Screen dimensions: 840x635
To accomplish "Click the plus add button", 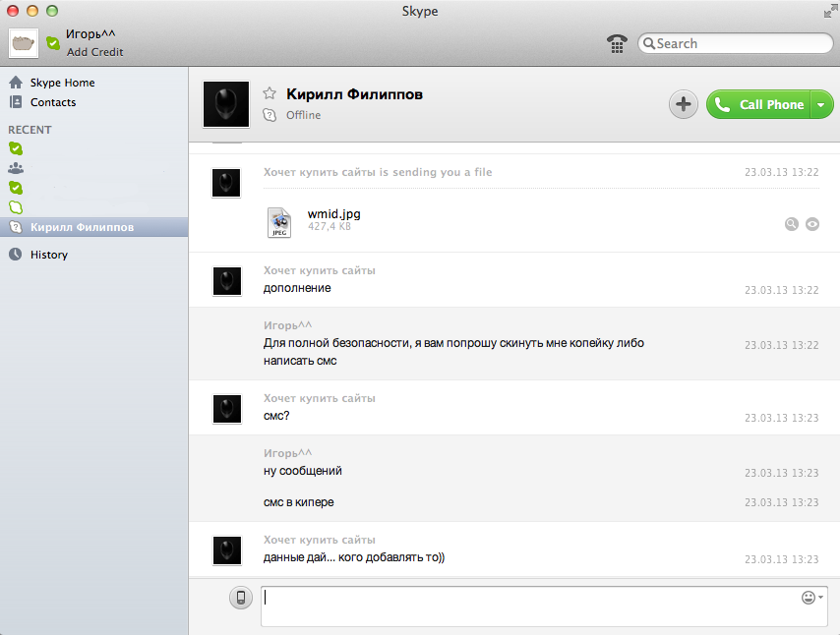I will pyautogui.click(x=683, y=104).
